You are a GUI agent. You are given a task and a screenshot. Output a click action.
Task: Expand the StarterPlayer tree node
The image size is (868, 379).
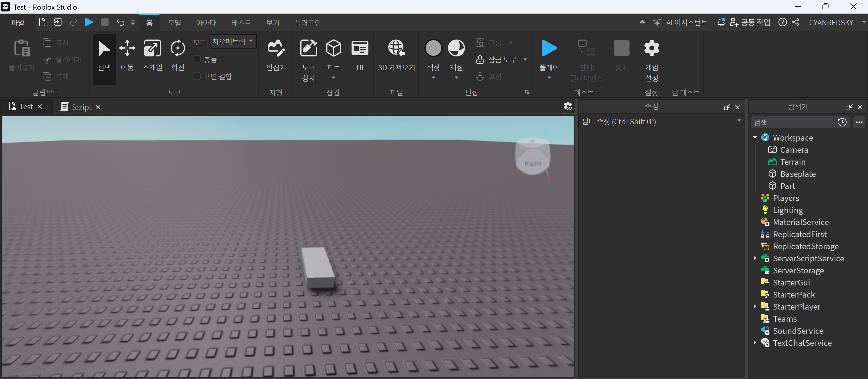(x=755, y=306)
